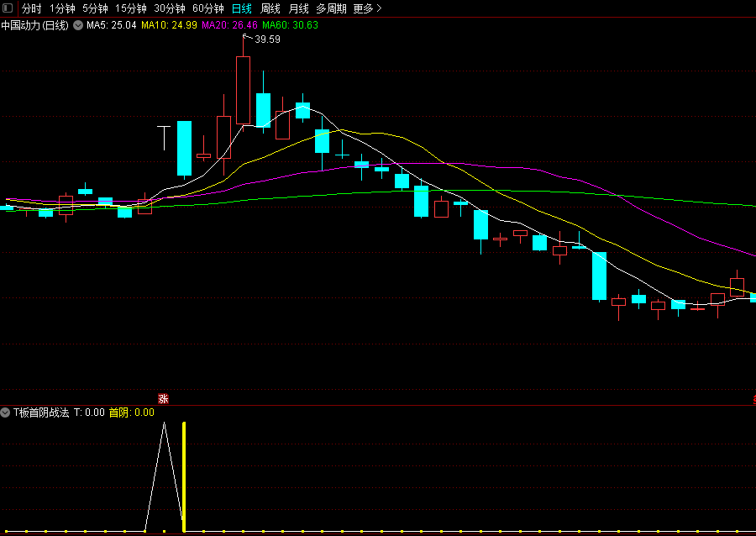Open the 多周期 multi-period view
The height and width of the screenshot is (536, 756).
click(331, 8)
